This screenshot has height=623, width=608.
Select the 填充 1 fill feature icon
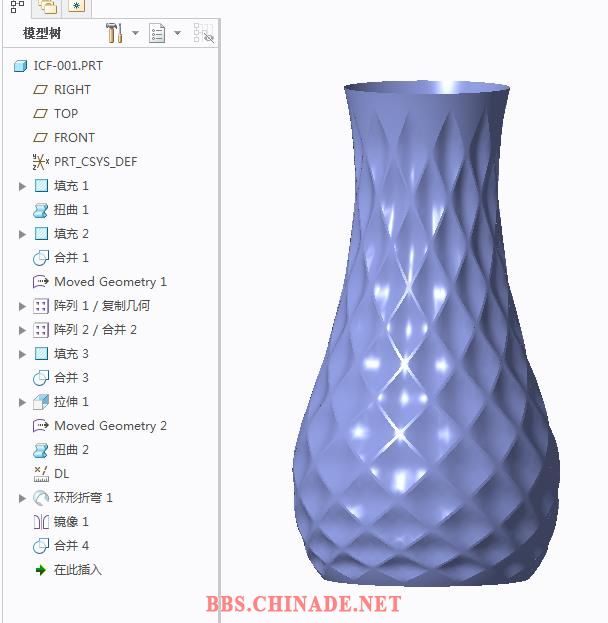click(x=41, y=186)
